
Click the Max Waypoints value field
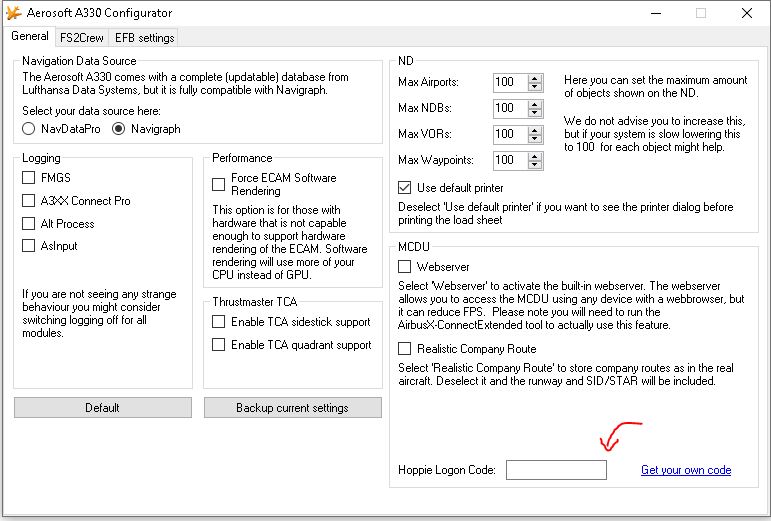coord(510,160)
